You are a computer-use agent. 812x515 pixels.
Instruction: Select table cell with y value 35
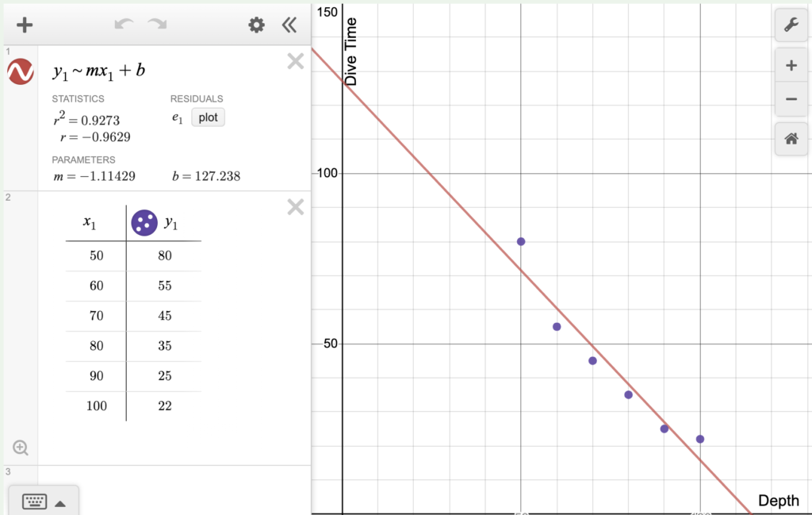[x=165, y=345]
